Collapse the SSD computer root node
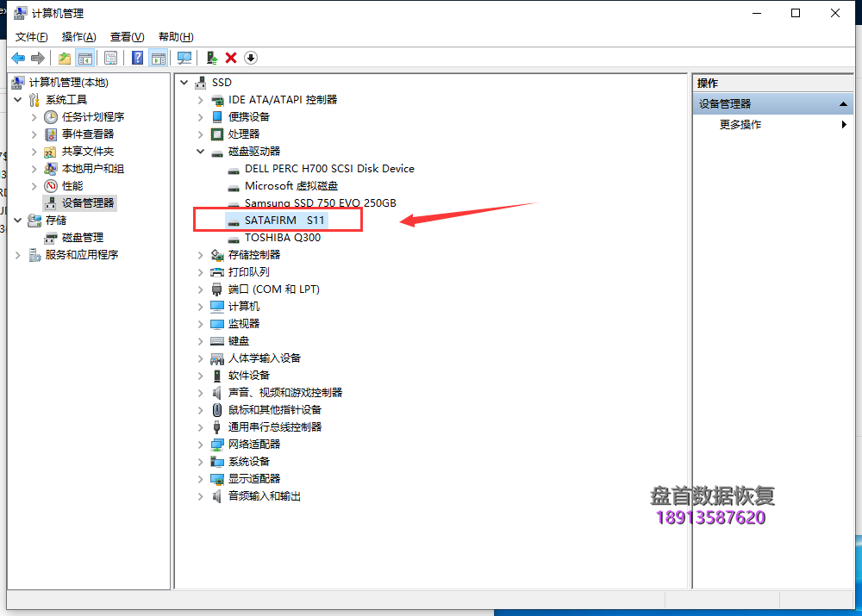Image resolution: width=862 pixels, height=616 pixels. coord(184,83)
